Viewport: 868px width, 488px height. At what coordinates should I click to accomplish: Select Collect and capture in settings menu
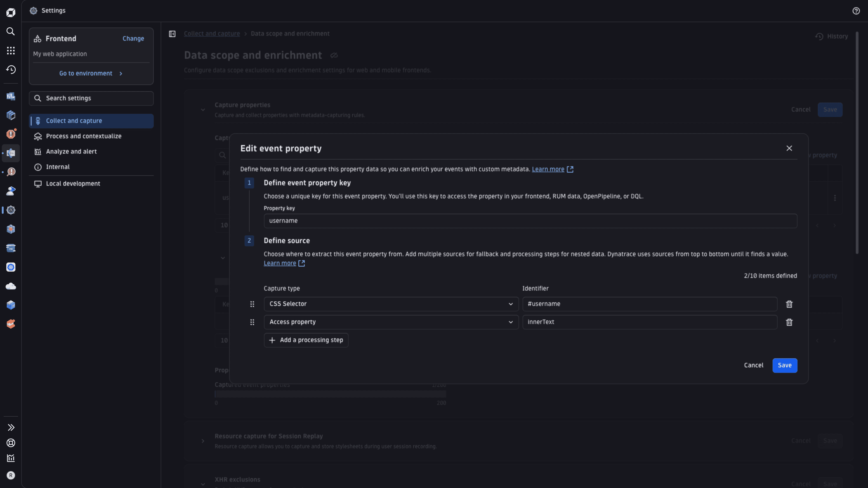91,121
